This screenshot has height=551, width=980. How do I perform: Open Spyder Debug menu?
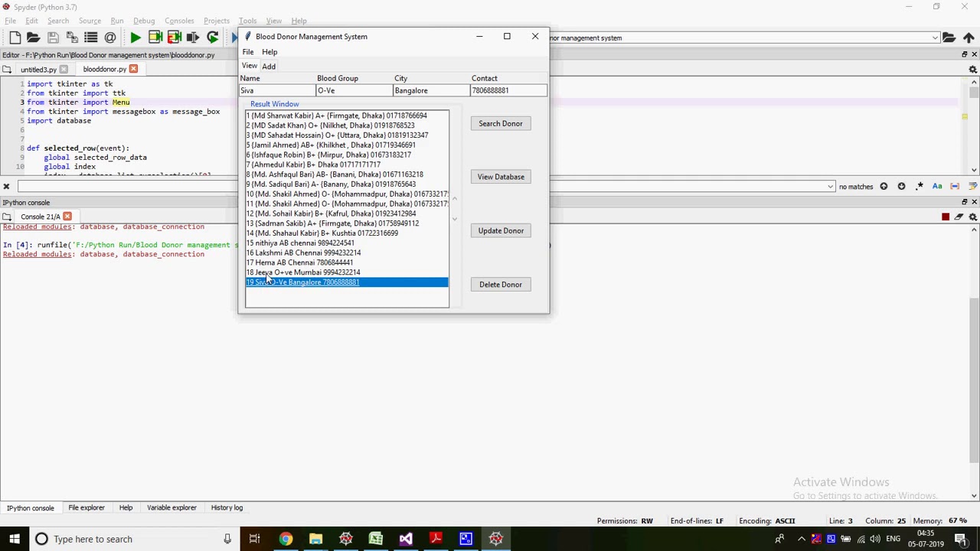pos(144,21)
